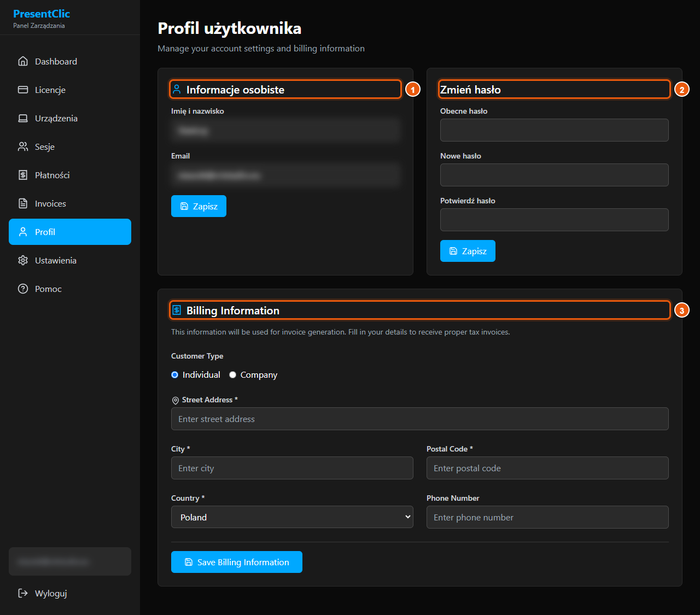Click the Płatności receipt icon
This screenshot has height=615, width=700.
pos(23,175)
